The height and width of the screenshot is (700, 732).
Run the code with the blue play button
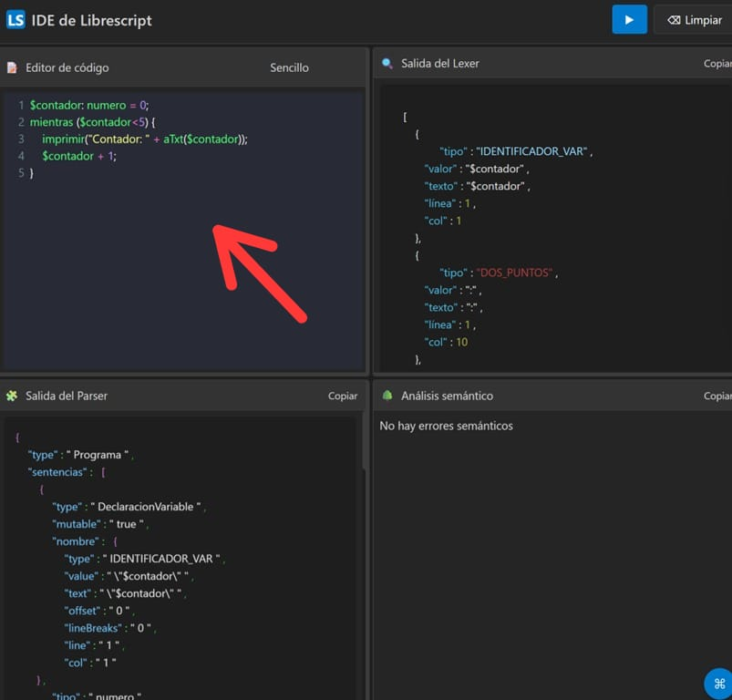629,20
